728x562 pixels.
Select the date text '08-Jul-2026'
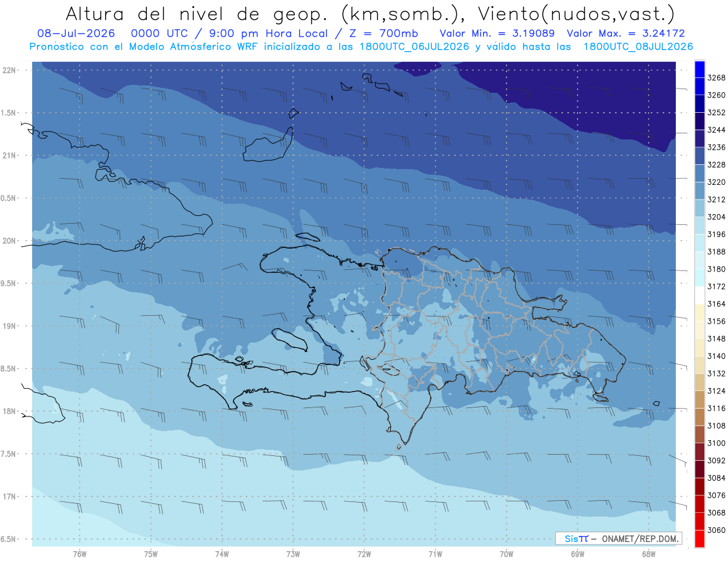click(x=77, y=33)
